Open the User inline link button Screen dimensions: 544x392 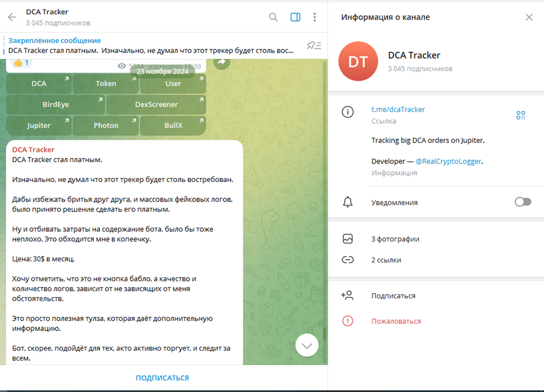[x=173, y=84]
